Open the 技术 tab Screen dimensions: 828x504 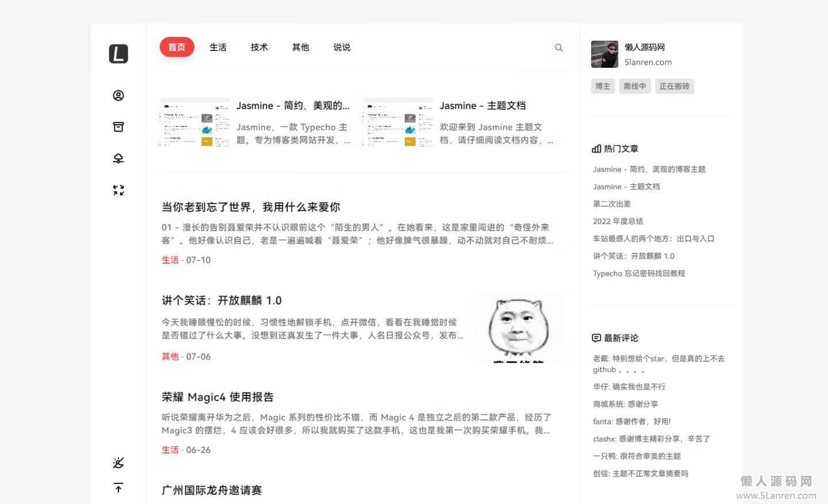(259, 47)
